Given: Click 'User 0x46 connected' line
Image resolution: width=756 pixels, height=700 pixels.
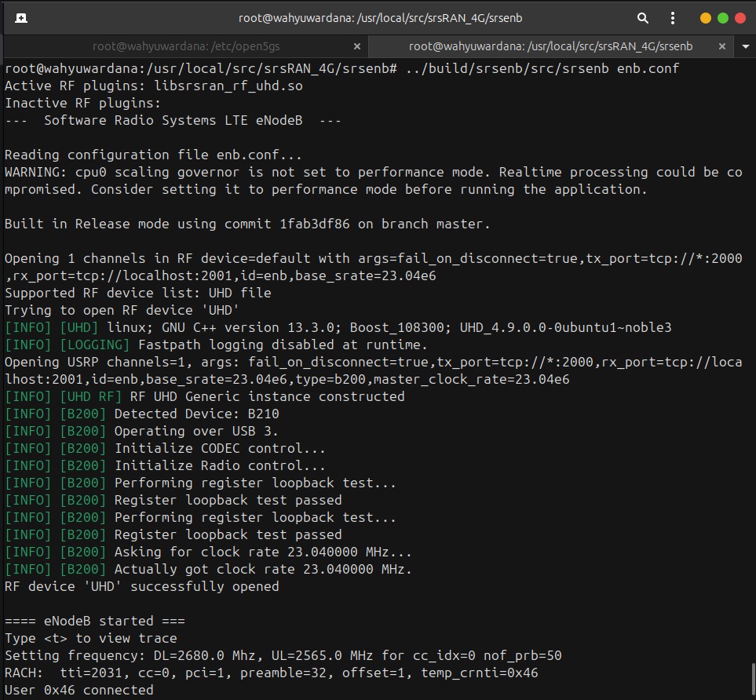Looking at the screenshot, I should tap(79, 691).
